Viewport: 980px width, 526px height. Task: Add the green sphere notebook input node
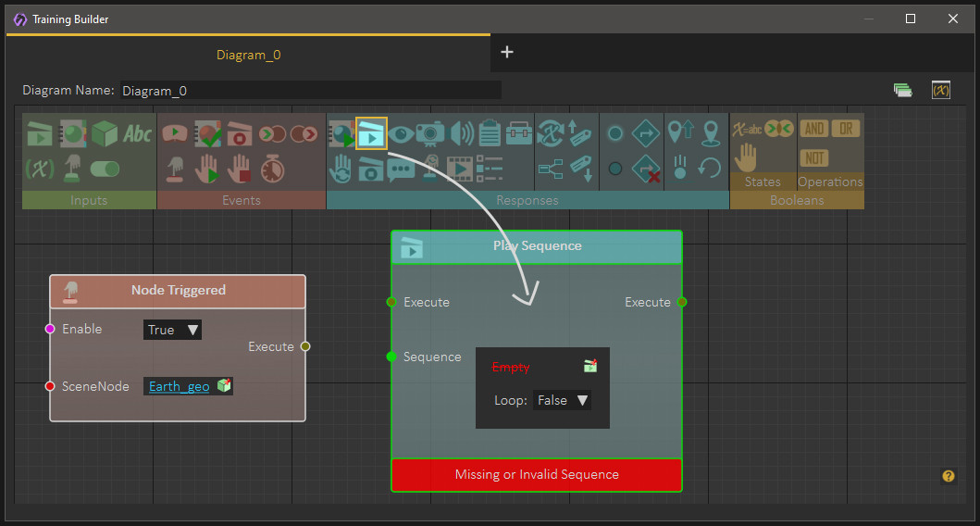(x=72, y=133)
